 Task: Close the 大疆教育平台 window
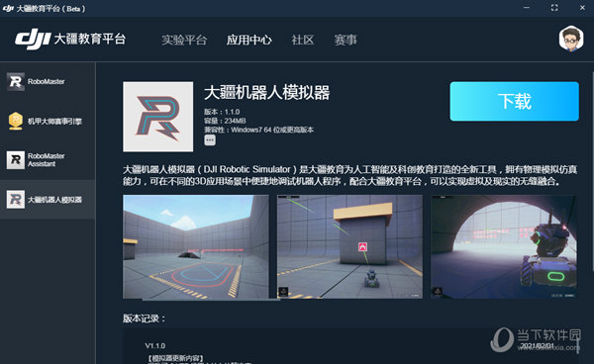(582, 8)
